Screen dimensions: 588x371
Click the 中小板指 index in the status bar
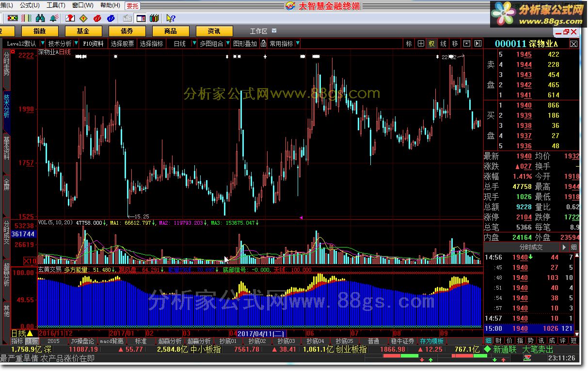tap(206, 349)
